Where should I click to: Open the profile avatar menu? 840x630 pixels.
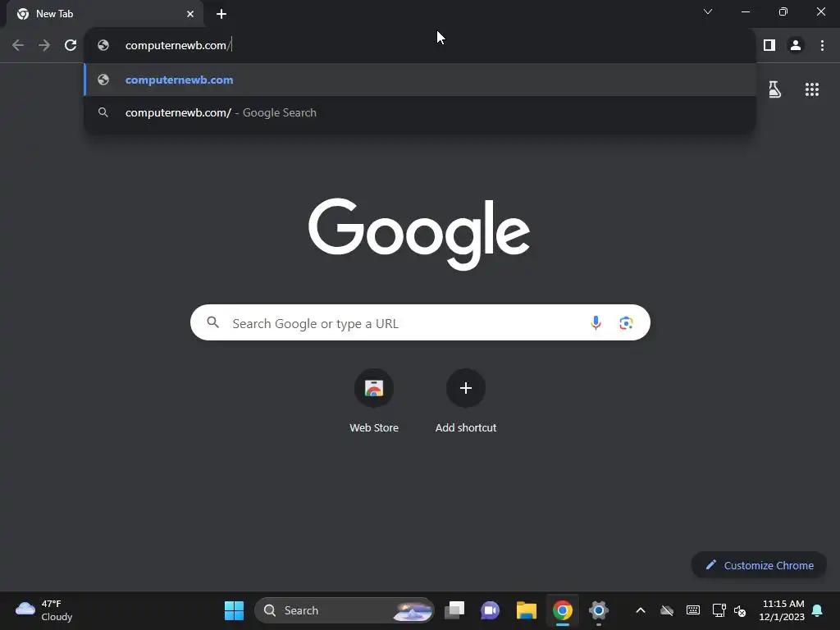pos(796,46)
